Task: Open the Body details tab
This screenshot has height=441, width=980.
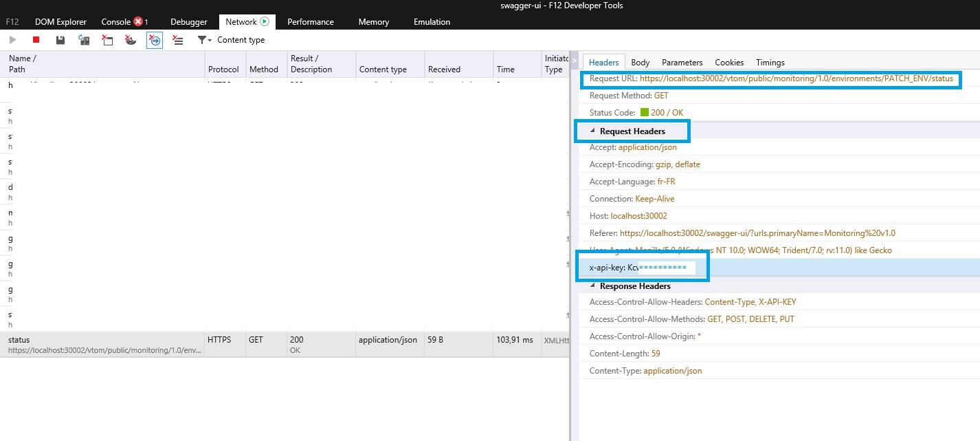Action: tap(641, 62)
